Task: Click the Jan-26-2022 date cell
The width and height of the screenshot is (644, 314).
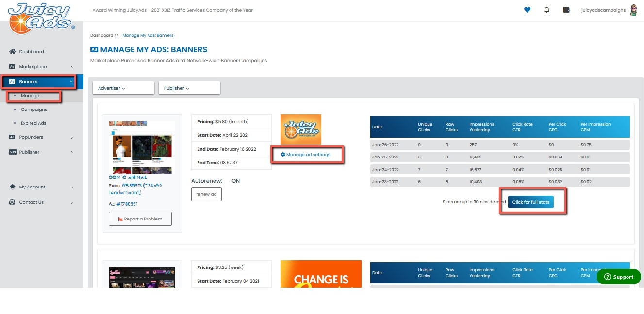Action: click(385, 144)
